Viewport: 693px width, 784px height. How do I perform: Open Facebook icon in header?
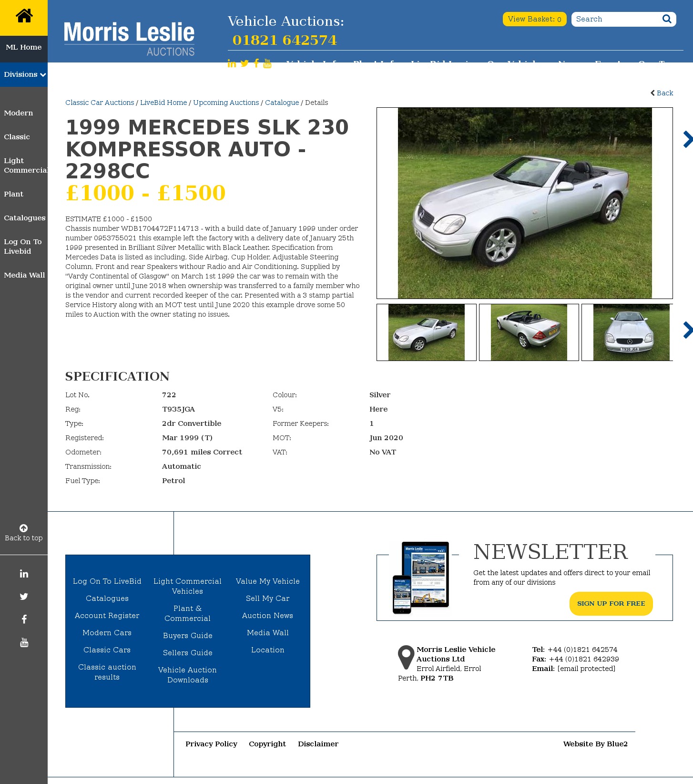[256, 63]
